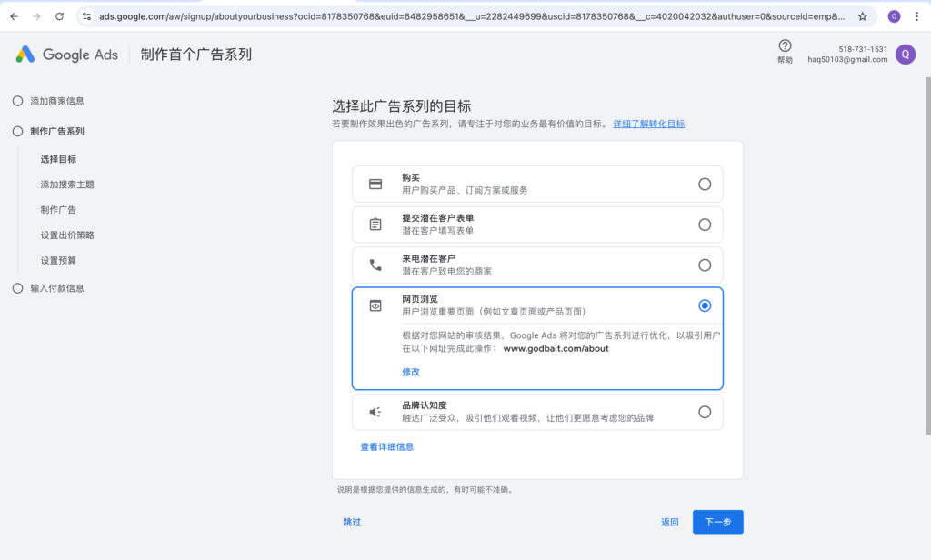Open 设置出价策略 step in sidebar

pyautogui.click(x=67, y=235)
